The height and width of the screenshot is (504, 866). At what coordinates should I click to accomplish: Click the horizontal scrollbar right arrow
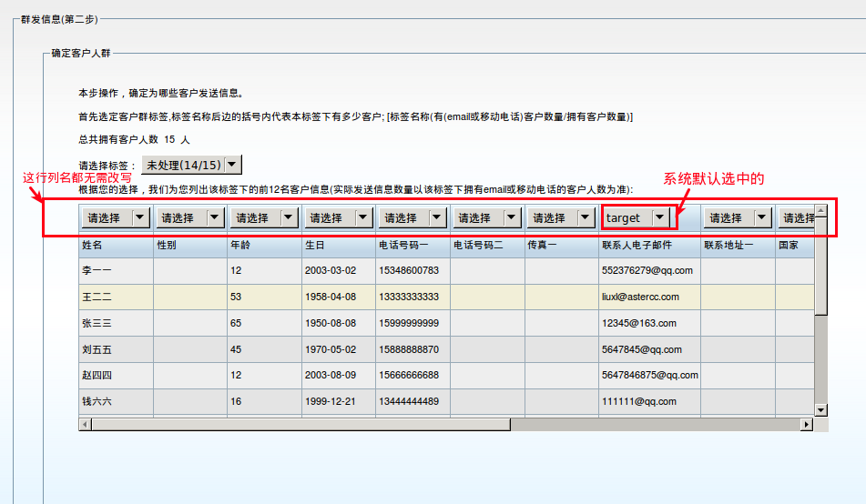[x=806, y=424]
